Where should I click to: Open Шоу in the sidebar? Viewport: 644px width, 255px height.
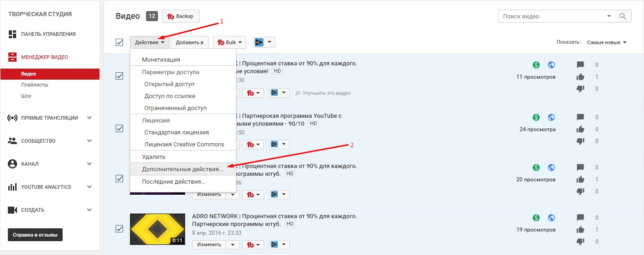click(x=26, y=96)
